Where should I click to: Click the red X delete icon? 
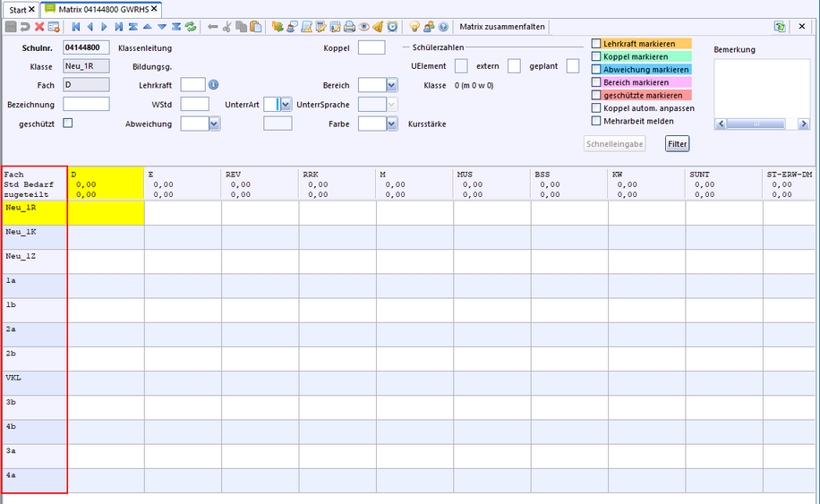pos(39,27)
